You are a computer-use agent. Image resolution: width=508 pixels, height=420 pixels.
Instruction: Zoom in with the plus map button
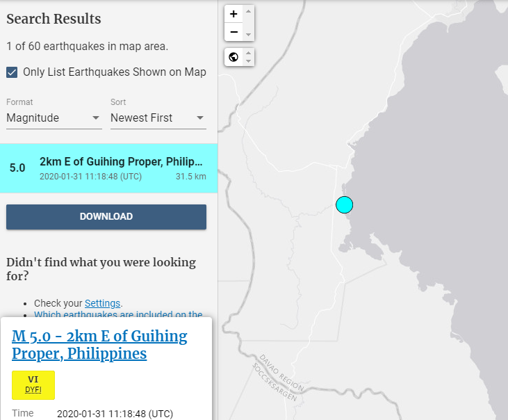pyautogui.click(x=233, y=14)
